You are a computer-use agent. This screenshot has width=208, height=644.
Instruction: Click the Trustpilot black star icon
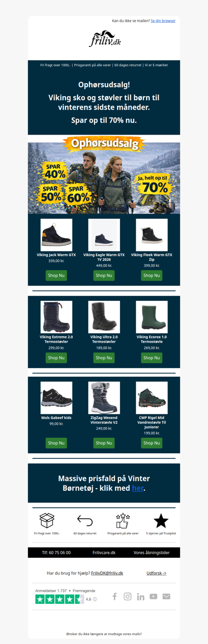coord(161,520)
